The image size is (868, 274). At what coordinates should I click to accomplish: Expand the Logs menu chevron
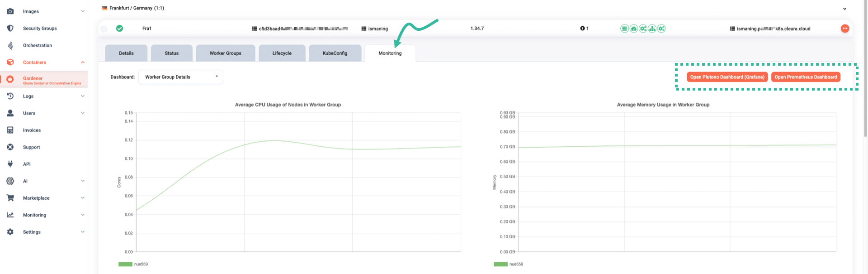click(x=83, y=96)
